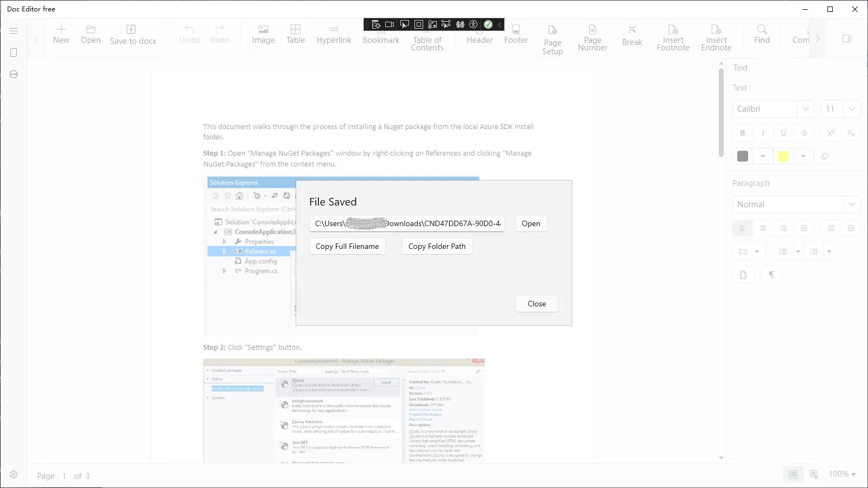Collapse the debug toolbar with chevron
The image size is (868, 488).
tap(500, 24)
